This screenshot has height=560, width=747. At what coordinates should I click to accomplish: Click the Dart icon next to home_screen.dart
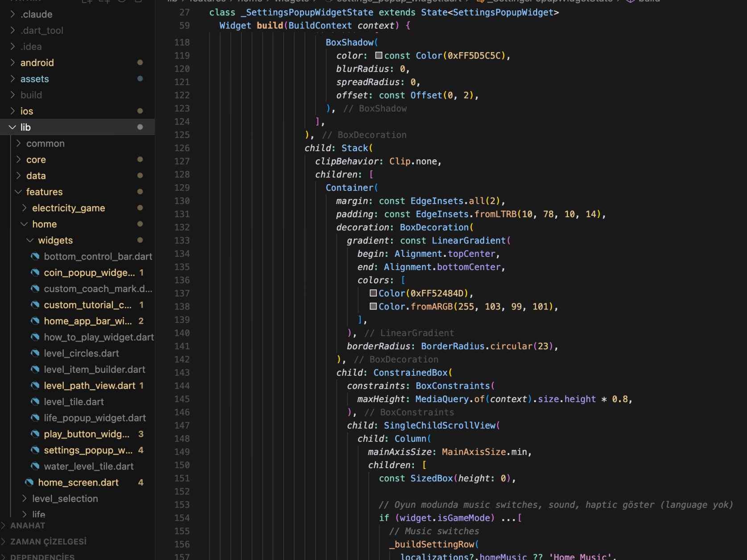29,482
